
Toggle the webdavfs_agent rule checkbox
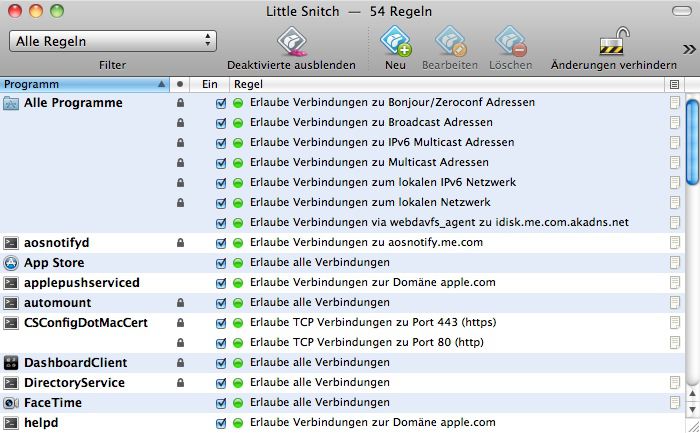coord(221,223)
